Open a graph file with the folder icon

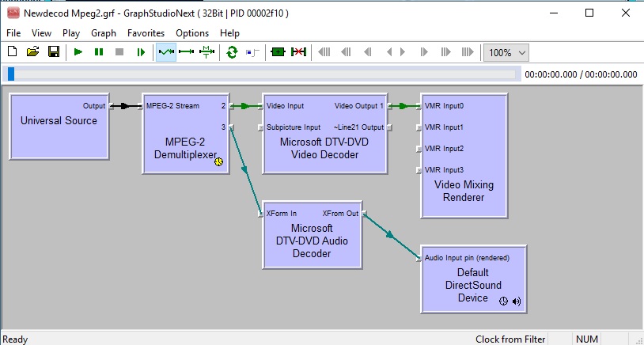tap(32, 52)
